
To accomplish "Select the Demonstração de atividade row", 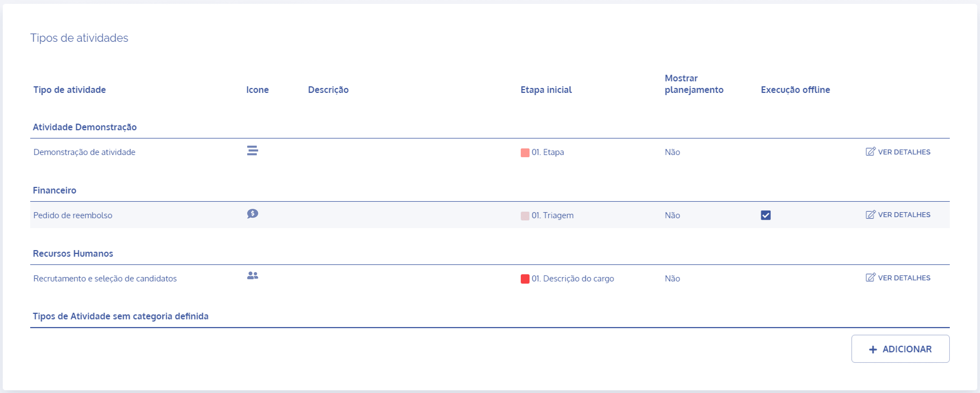I will [84, 152].
